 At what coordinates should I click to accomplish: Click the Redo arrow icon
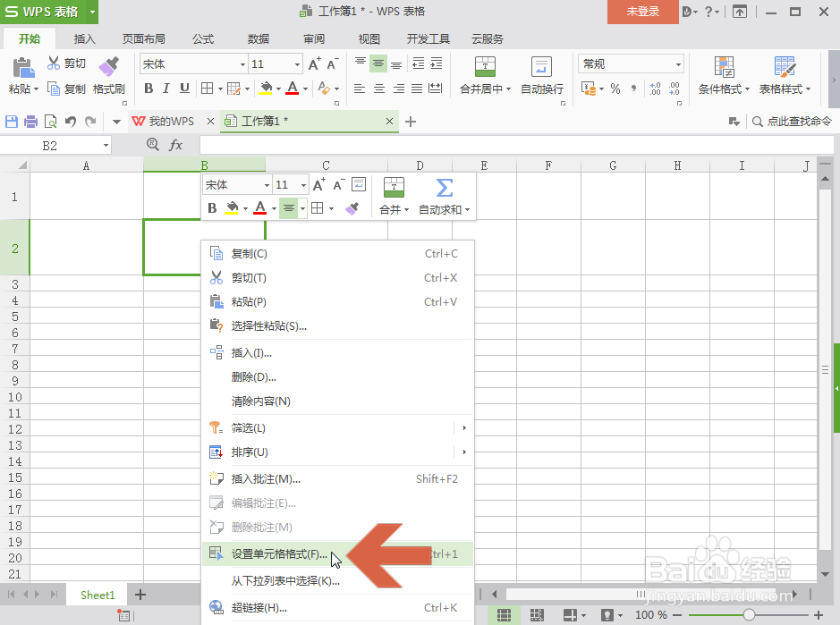(x=90, y=122)
